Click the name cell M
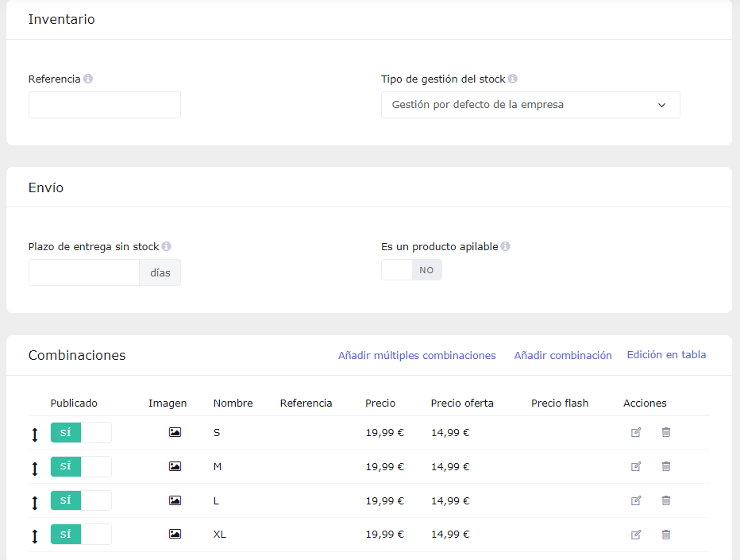740x560 pixels. pyautogui.click(x=217, y=467)
